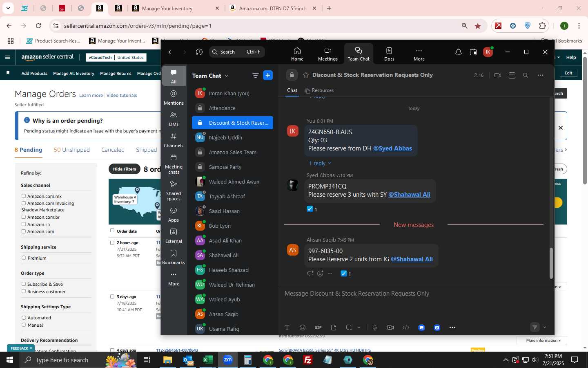Open Excel from Windows taskbar
This screenshot has width=588, height=368.
point(208,360)
